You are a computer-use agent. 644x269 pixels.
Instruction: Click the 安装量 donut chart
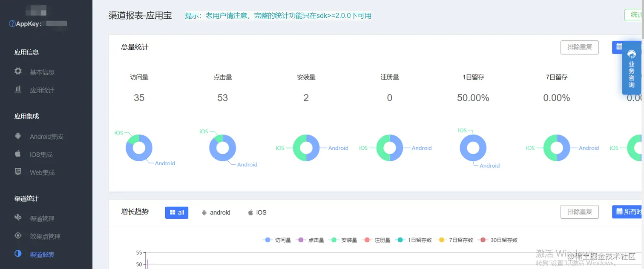306,148
